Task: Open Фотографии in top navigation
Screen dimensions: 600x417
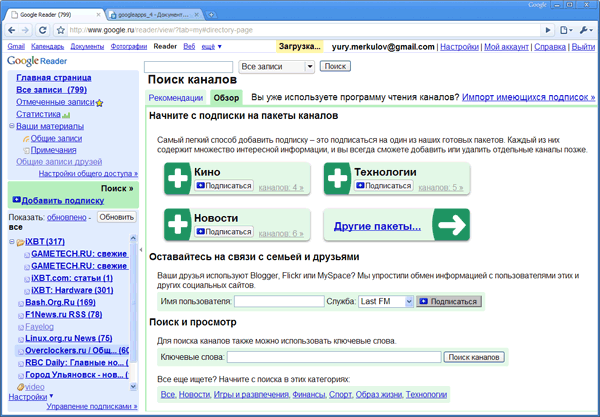Action: click(129, 47)
